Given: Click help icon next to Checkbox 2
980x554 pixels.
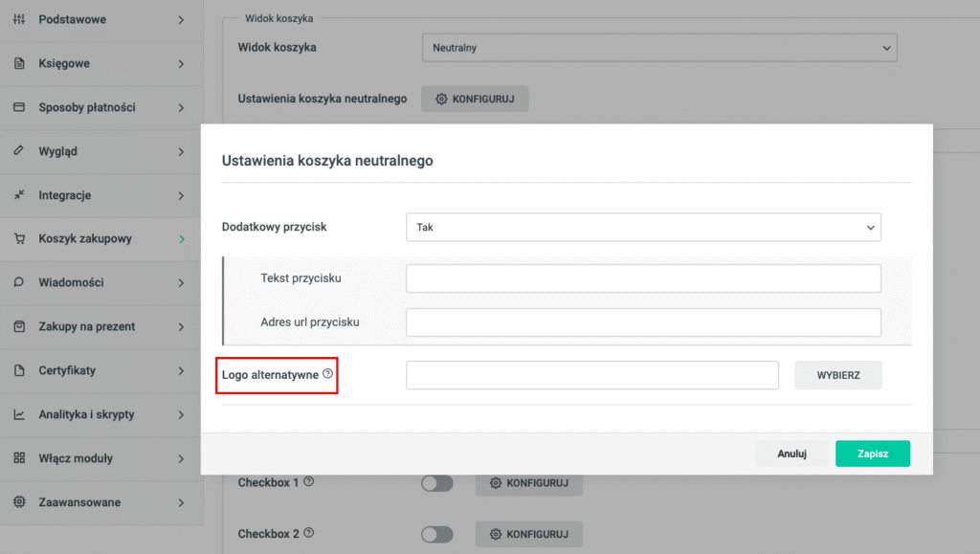Looking at the screenshot, I should [x=309, y=533].
